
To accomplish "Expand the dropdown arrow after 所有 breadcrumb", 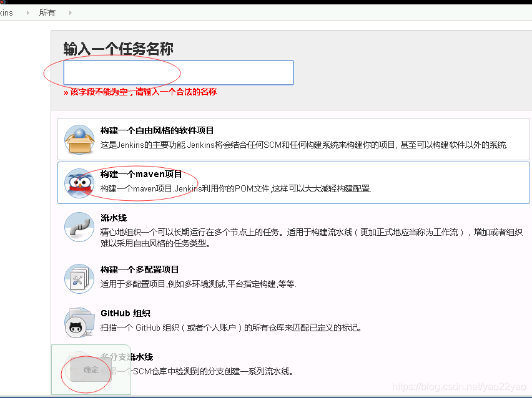I will [x=70, y=12].
